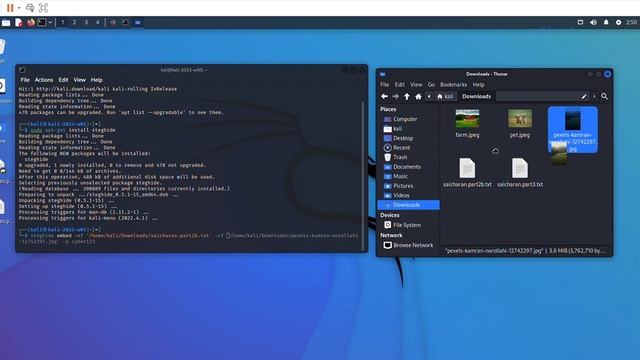
Task: Click the terminal vertical scrollbar
Action: click(x=363, y=176)
